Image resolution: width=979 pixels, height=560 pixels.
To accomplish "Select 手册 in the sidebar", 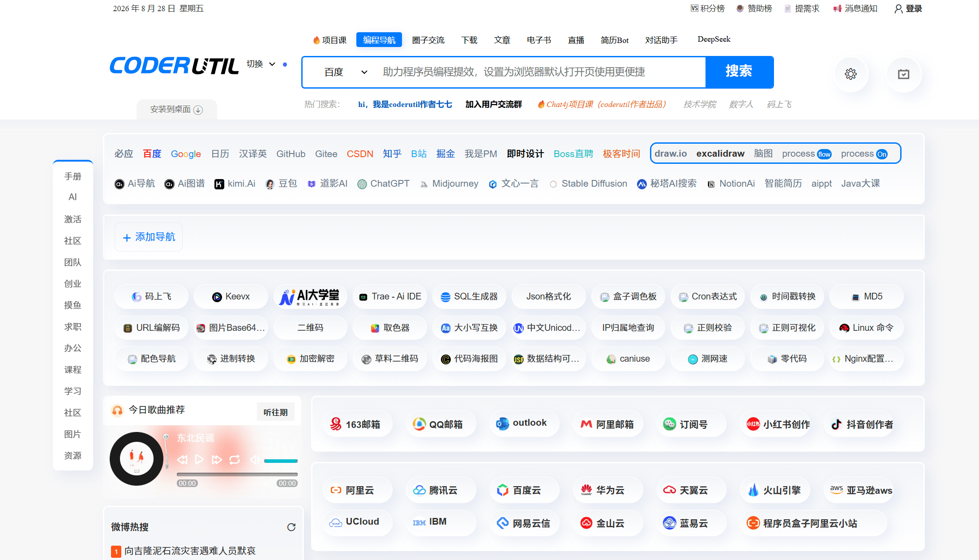I will point(73,176).
